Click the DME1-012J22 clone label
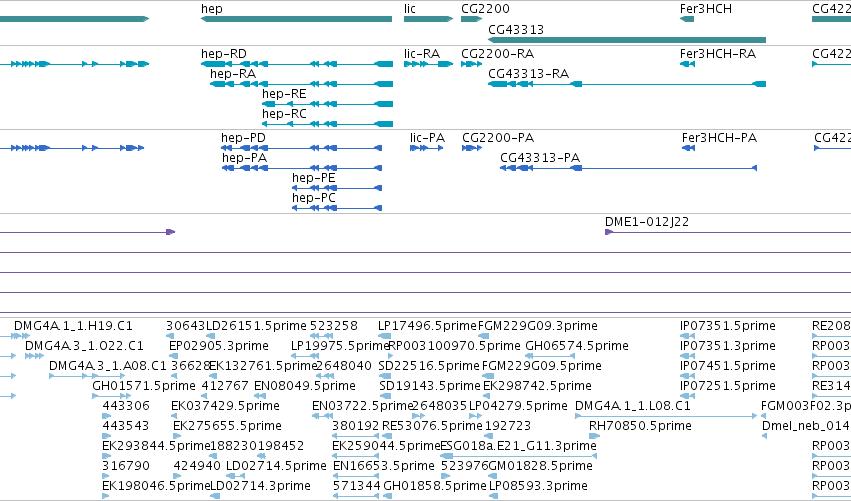This screenshot has height=501, width=851. (647, 222)
